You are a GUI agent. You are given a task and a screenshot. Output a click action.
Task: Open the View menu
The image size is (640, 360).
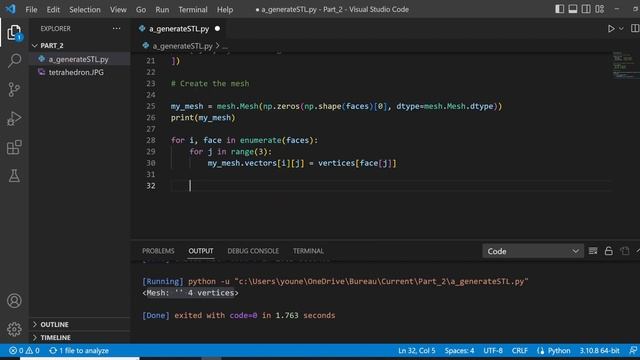tap(118, 9)
